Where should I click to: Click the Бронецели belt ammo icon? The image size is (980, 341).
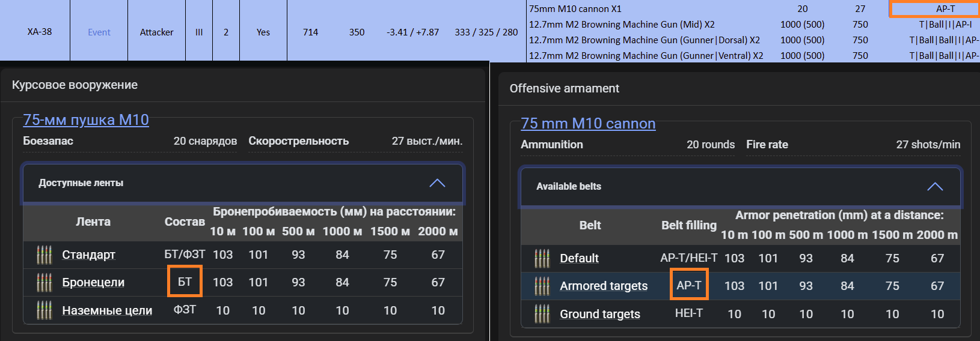coord(44,282)
